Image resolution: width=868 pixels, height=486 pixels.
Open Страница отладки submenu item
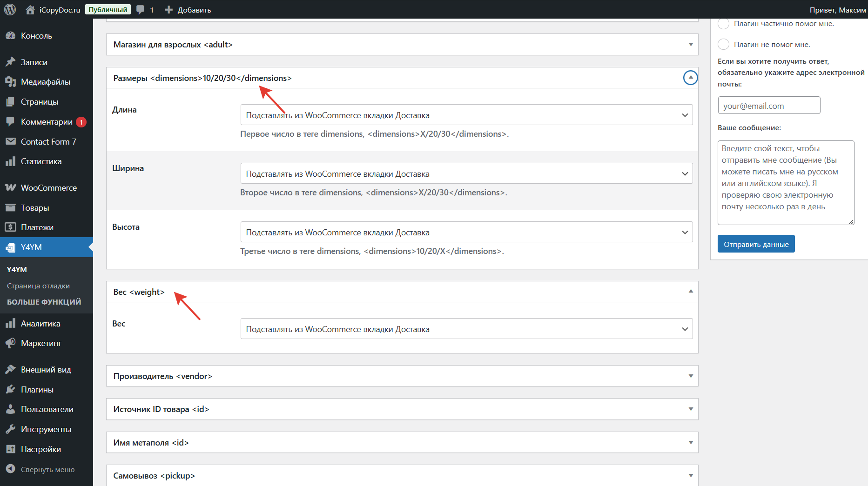38,286
